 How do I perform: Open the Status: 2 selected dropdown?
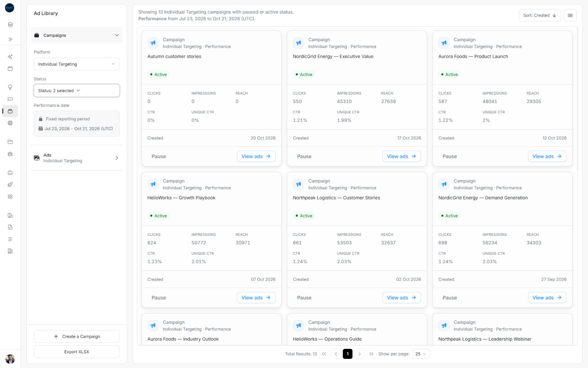pos(77,91)
